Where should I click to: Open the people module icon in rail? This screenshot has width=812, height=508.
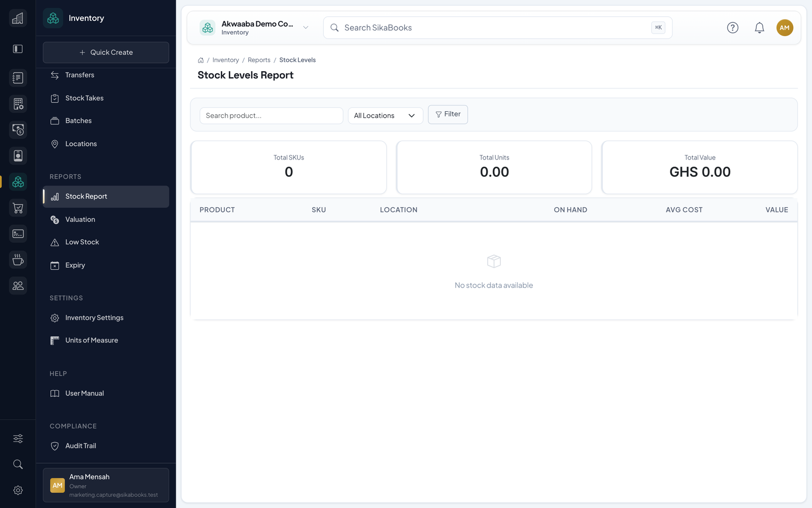18,285
